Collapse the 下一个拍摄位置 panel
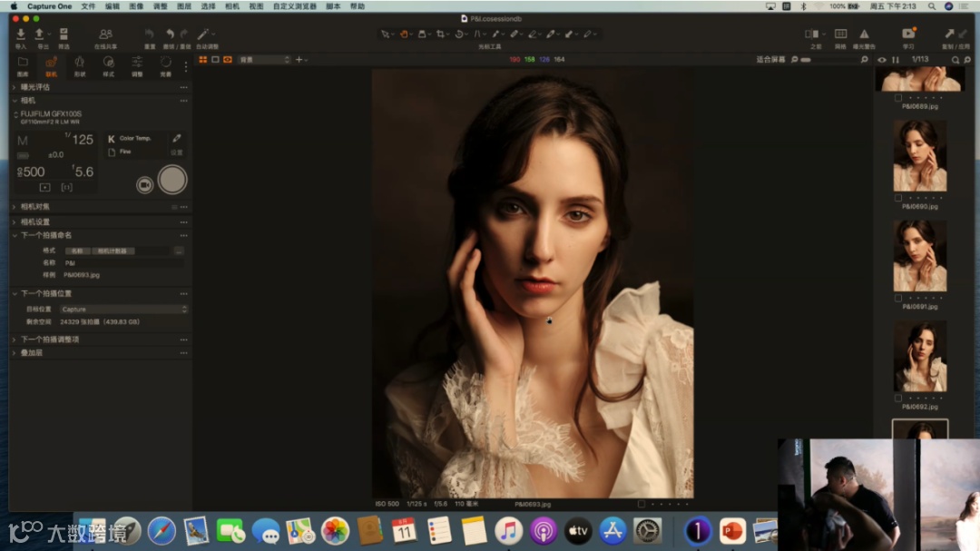 [x=15, y=293]
